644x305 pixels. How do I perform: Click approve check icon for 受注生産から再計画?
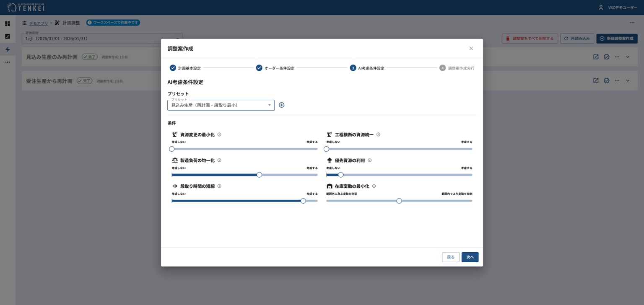[x=607, y=80]
